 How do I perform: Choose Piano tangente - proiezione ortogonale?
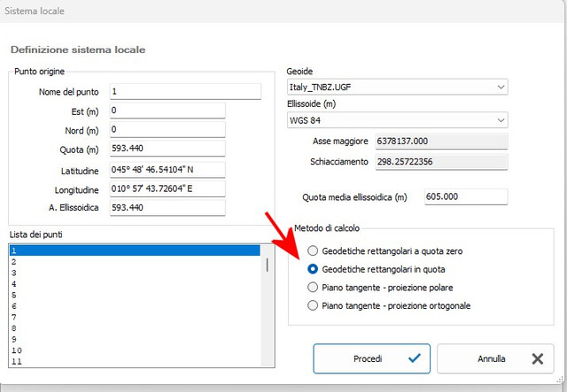tap(313, 305)
